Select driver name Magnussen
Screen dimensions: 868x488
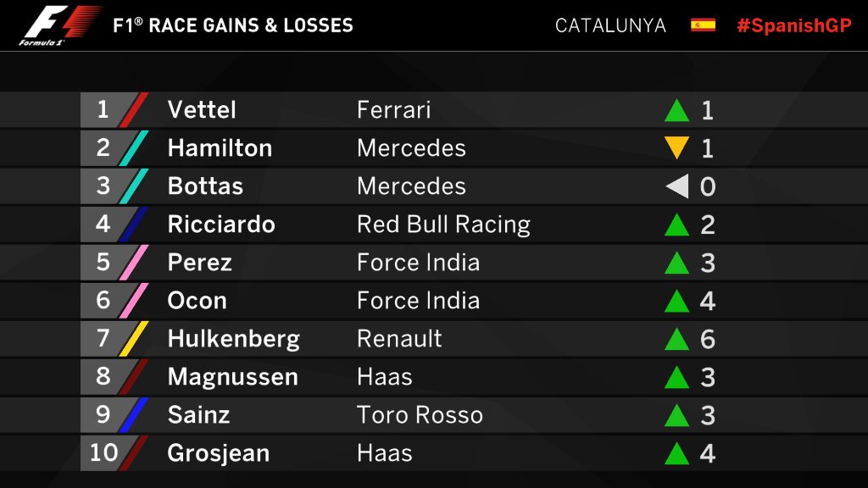[x=233, y=377]
